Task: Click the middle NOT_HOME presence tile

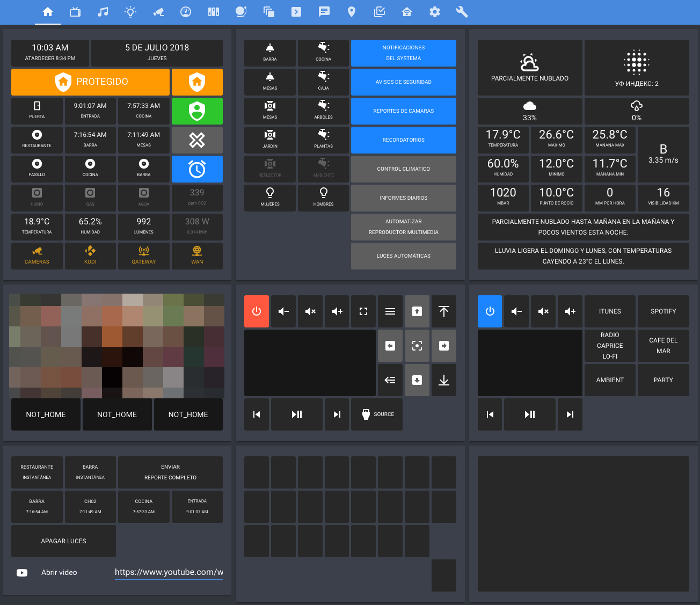Action: [116, 414]
